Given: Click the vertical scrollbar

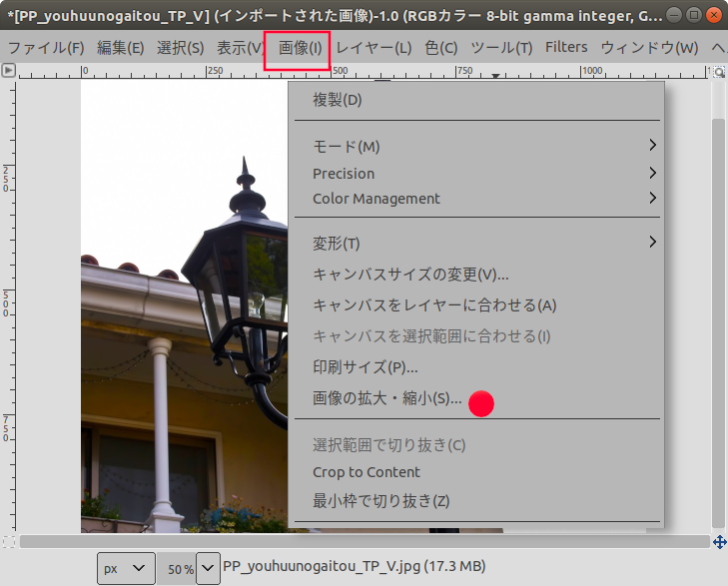Looking at the screenshot, I should [x=718, y=323].
